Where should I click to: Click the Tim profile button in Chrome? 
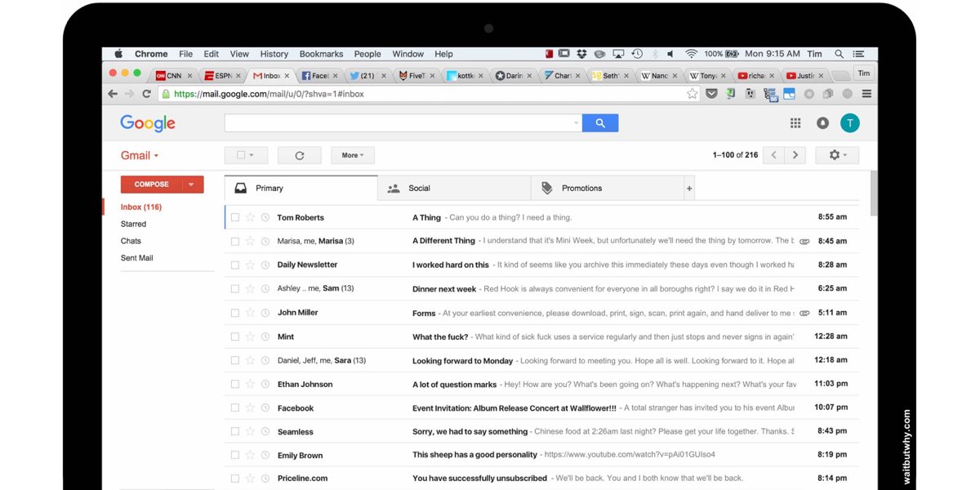coord(863,73)
